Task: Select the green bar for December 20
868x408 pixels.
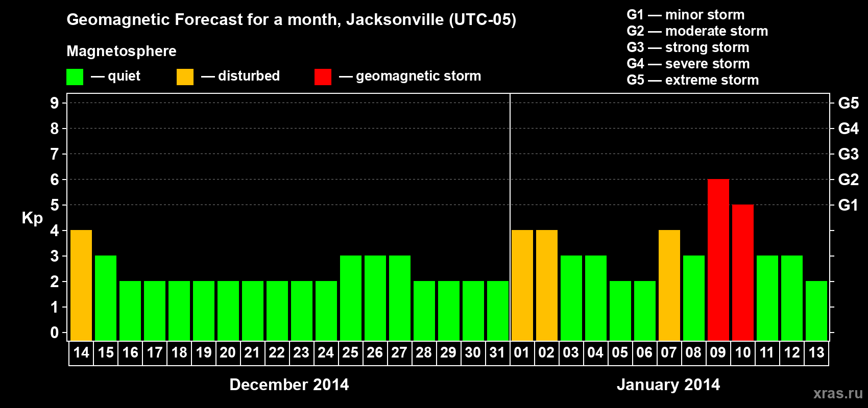Action: click(x=228, y=311)
